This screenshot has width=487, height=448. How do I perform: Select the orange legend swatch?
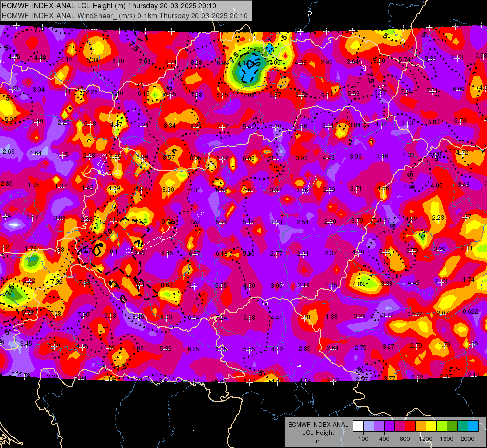tap(420, 426)
